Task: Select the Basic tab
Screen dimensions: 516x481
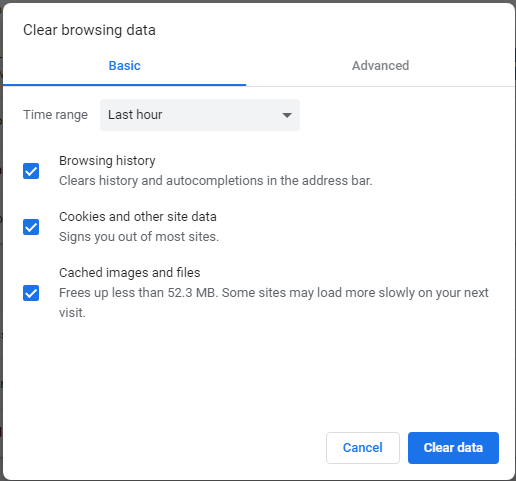Action: (124, 66)
